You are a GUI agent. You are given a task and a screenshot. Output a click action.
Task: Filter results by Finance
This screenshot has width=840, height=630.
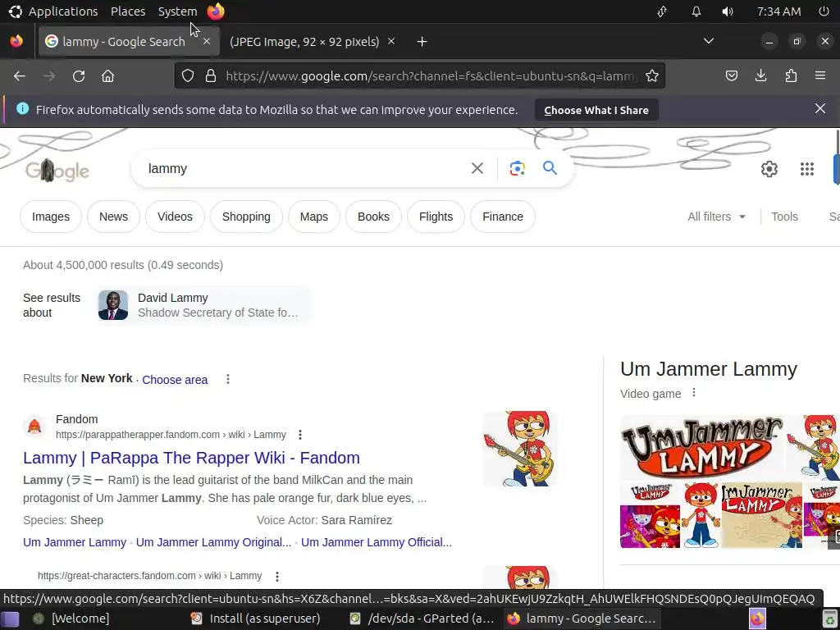503,217
